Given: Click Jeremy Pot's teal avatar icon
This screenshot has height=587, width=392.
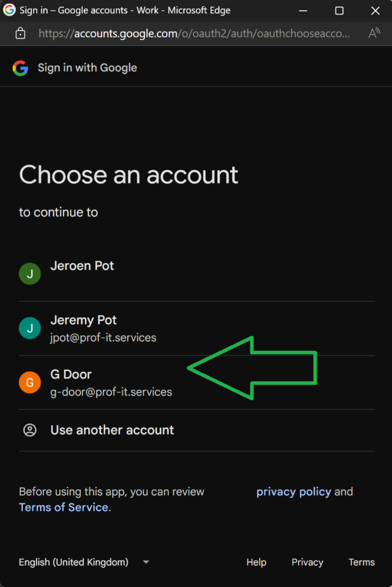Looking at the screenshot, I should click(x=30, y=328).
